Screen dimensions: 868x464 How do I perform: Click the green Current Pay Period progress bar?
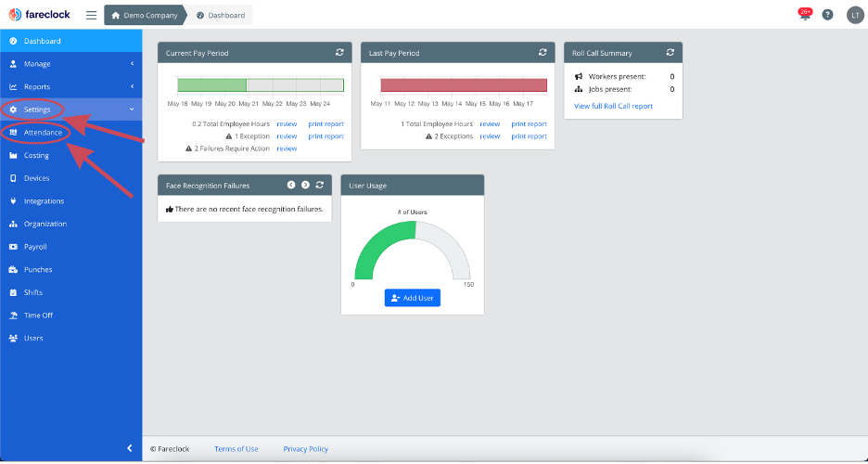coord(212,85)
